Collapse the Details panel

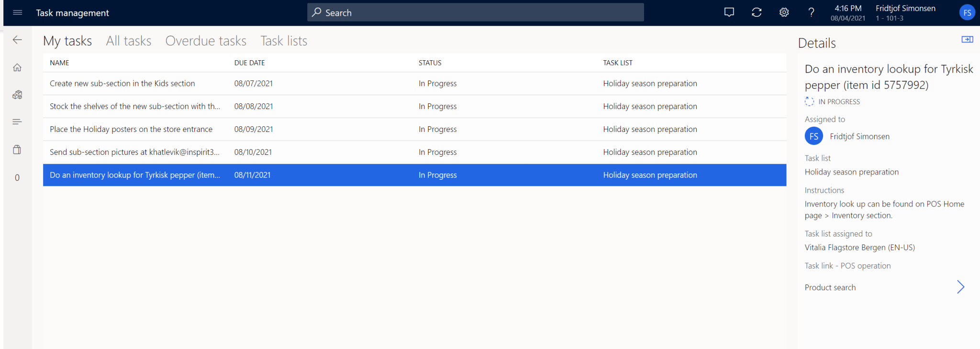(x=967, y=40)
